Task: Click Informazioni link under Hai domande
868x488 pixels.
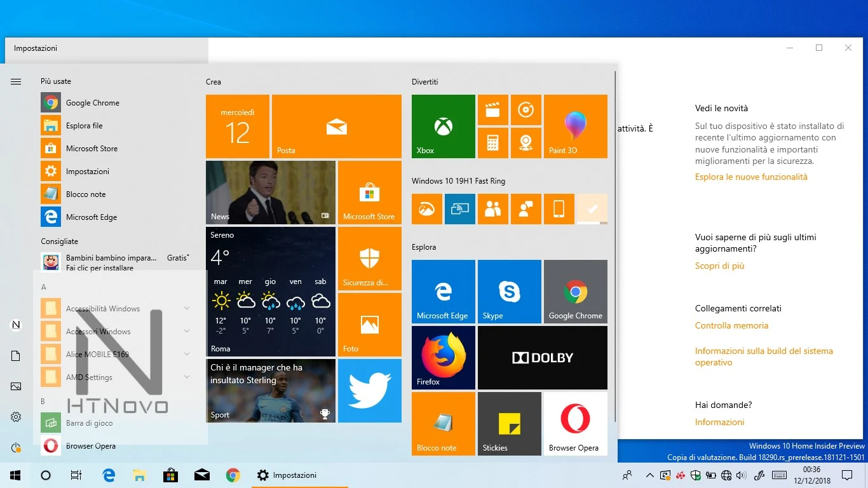Action: click(719, 423)
